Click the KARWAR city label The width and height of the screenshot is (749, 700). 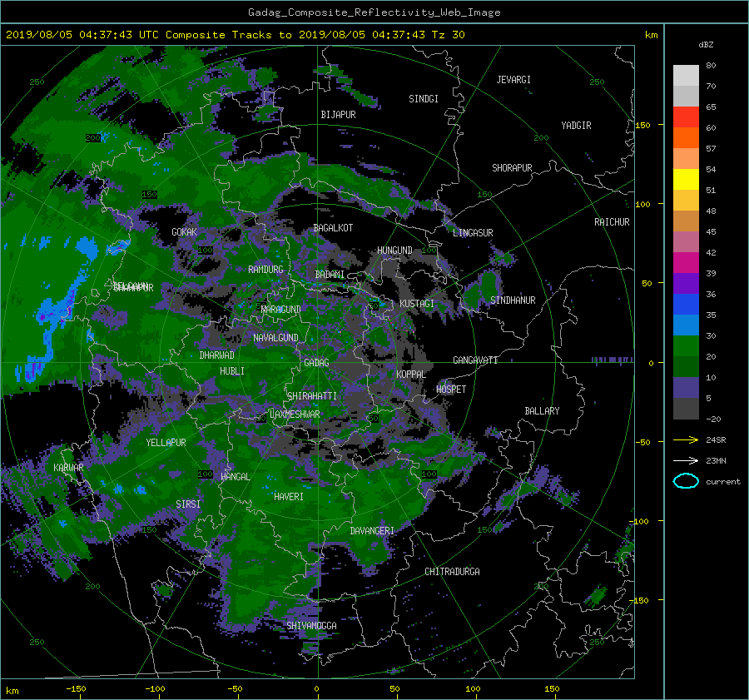click(68, 468)
